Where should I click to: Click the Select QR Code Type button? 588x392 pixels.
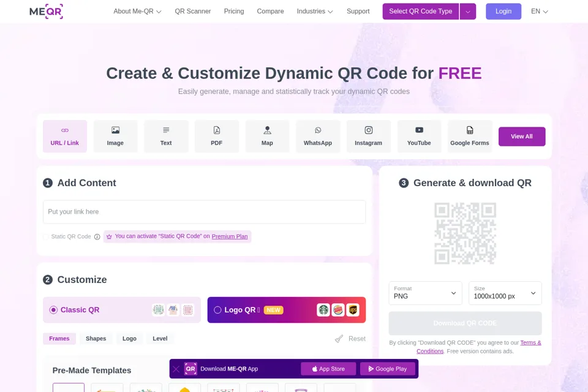(x=420, y=12)
